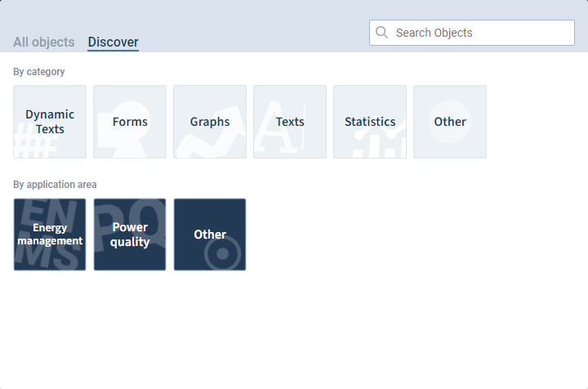The image size is (588, 389).
Task: Open the light Other category tile
Action: [x=450, y=122]
